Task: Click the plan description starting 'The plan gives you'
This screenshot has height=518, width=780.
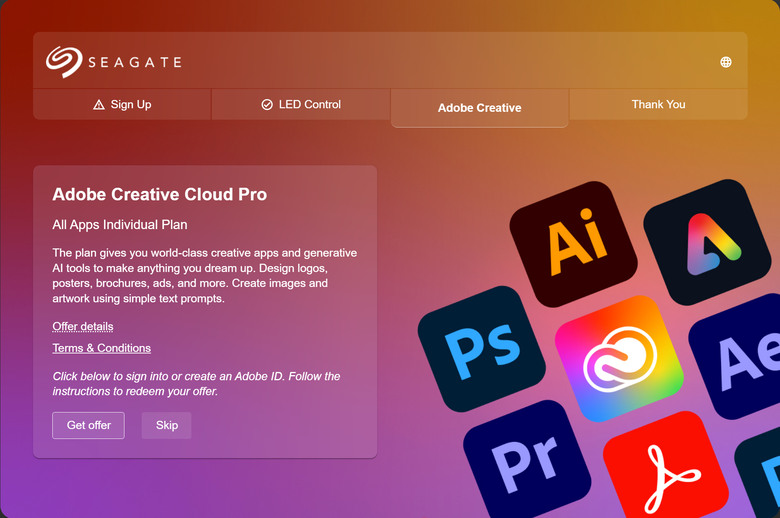Action: 204,276
